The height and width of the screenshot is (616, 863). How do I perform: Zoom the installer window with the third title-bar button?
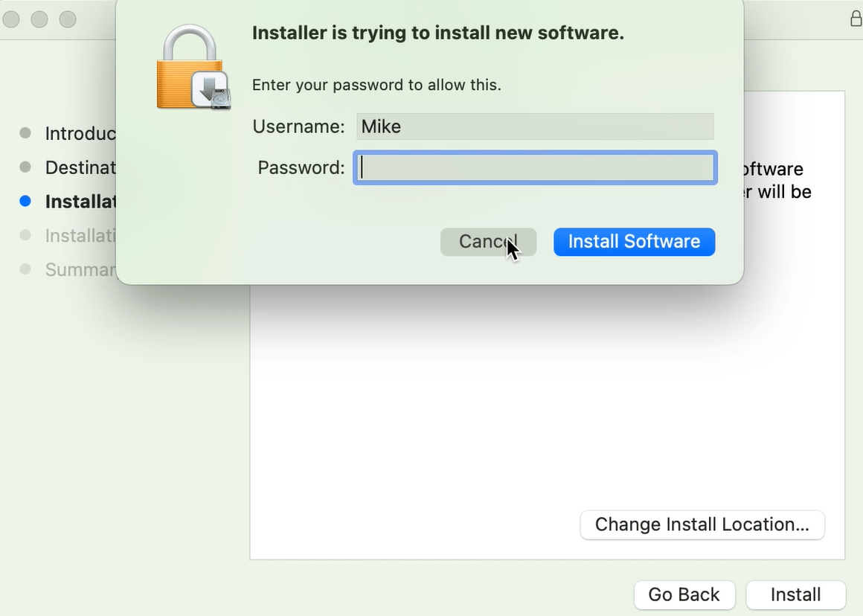[68, 19]
